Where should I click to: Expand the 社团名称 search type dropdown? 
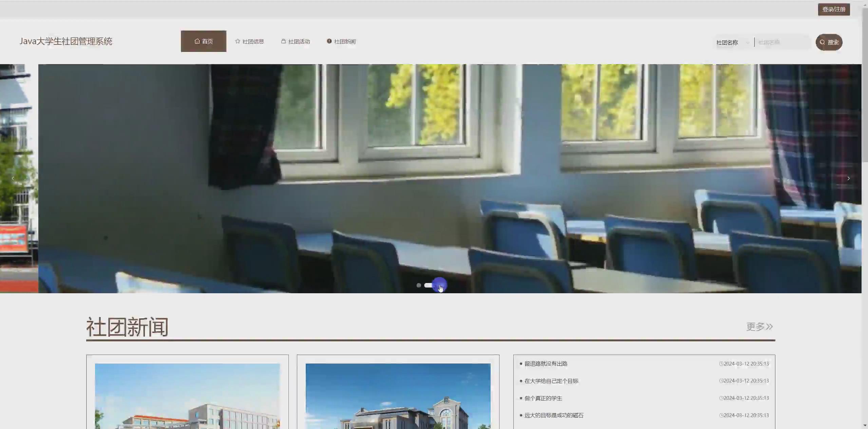coord(733,42)
